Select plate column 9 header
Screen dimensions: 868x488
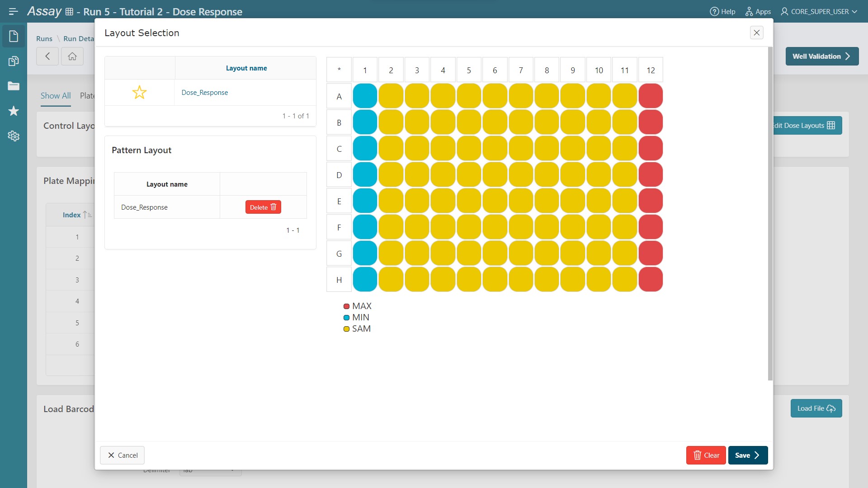click(x=572, y=70)
